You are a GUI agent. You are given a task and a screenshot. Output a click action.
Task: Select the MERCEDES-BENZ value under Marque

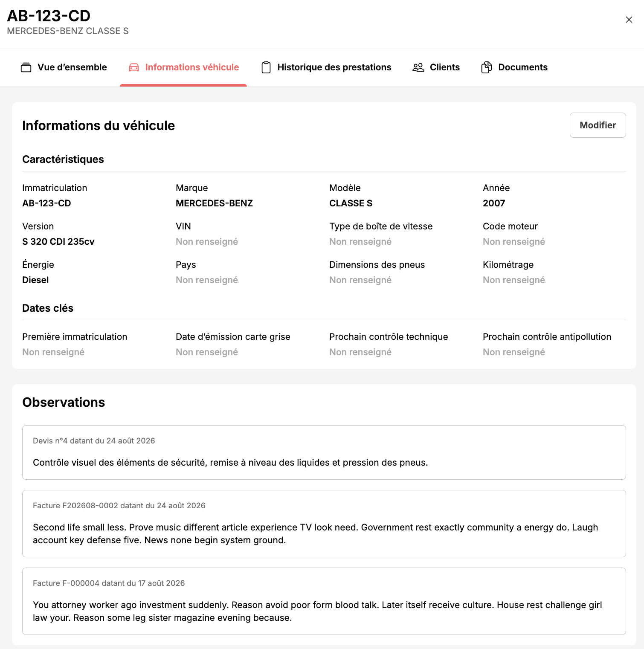214,203
